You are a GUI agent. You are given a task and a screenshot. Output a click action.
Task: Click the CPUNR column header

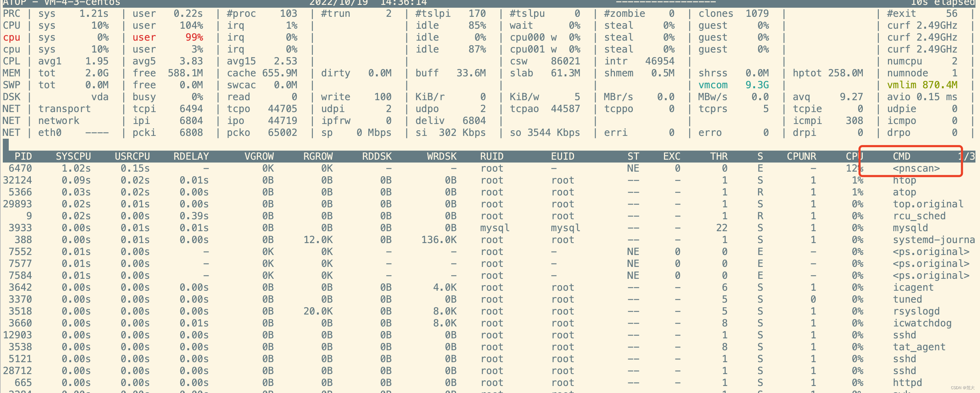point(801,157)
